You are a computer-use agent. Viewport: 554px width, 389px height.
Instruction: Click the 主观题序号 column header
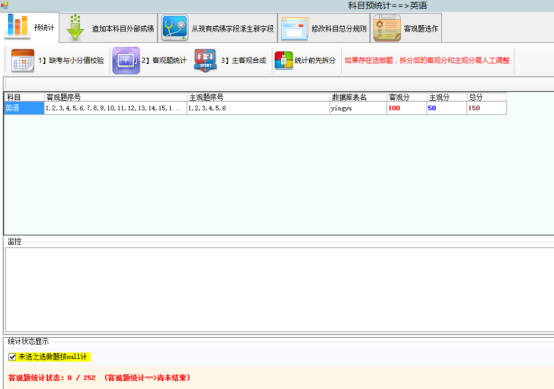(258, 97)
